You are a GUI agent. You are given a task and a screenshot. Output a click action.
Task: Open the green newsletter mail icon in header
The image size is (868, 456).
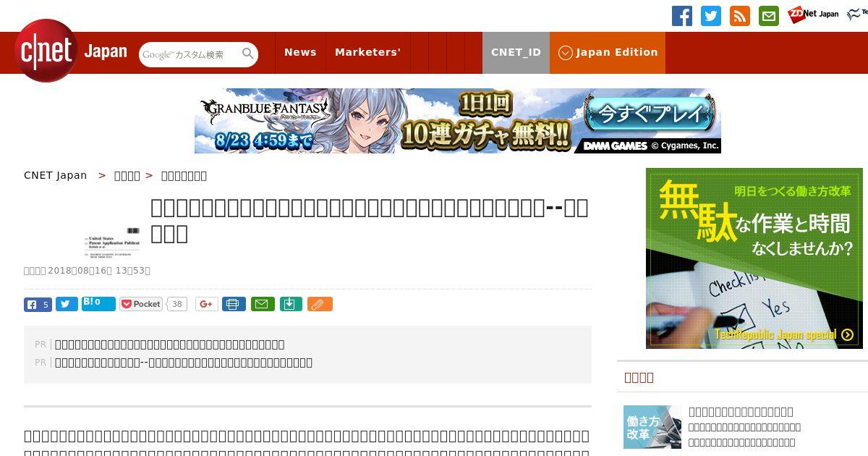[769, 16]
